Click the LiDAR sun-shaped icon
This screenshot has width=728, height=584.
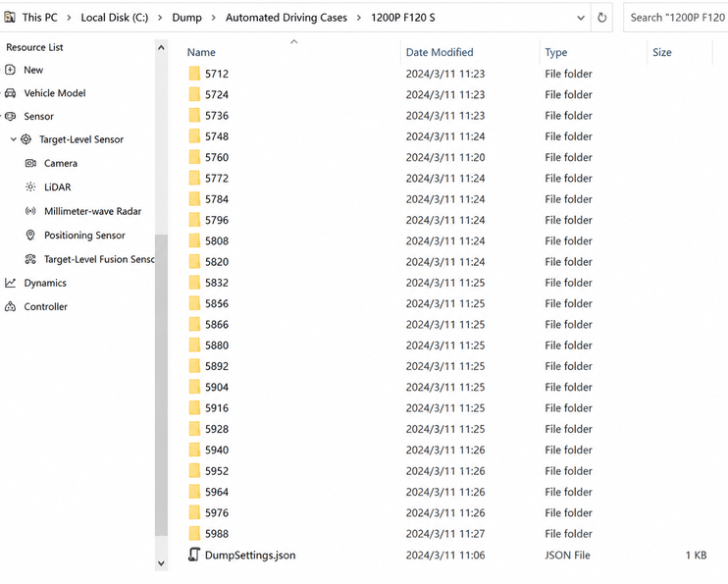30,187
